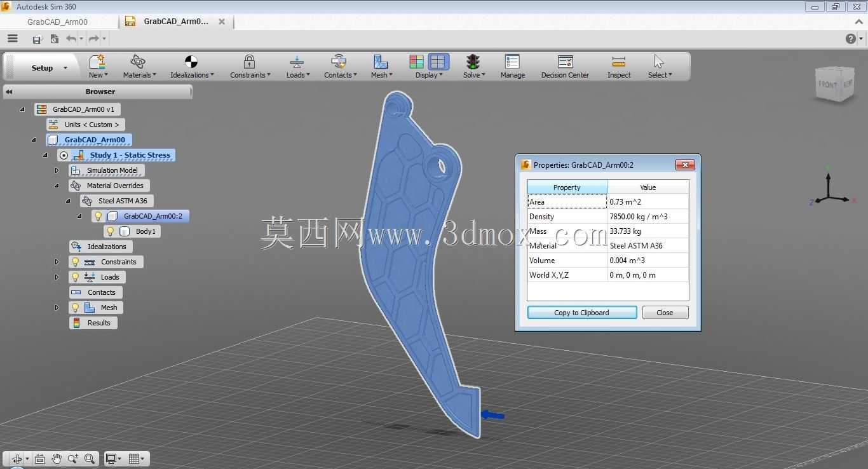Open the hamburger application menu

click(x=13, y=39)
